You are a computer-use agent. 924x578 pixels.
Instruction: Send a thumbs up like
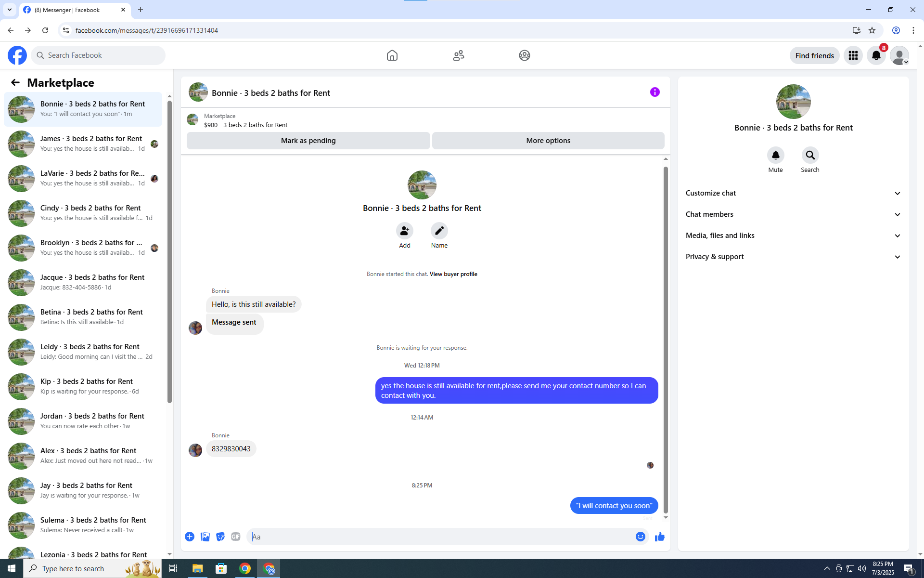coord(659,537)
